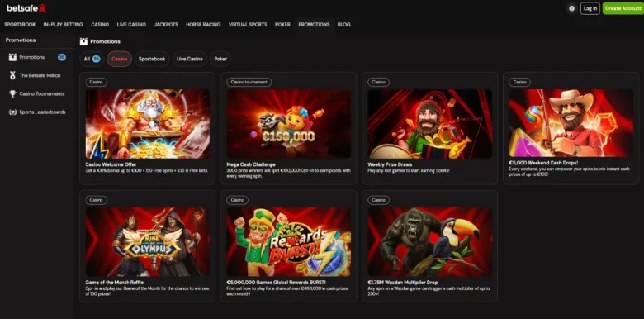Click €1.75M Wazdan Multiplier Drop title

pos(403,283)
